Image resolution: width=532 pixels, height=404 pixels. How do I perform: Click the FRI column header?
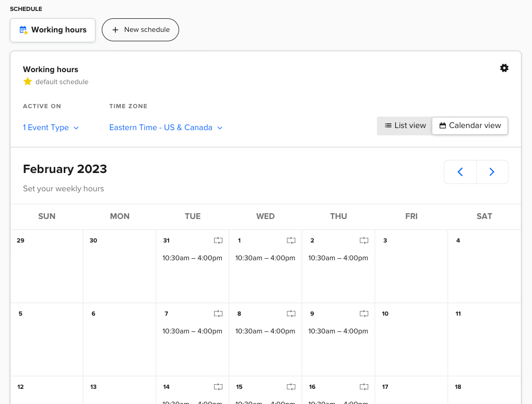point(411,216)
